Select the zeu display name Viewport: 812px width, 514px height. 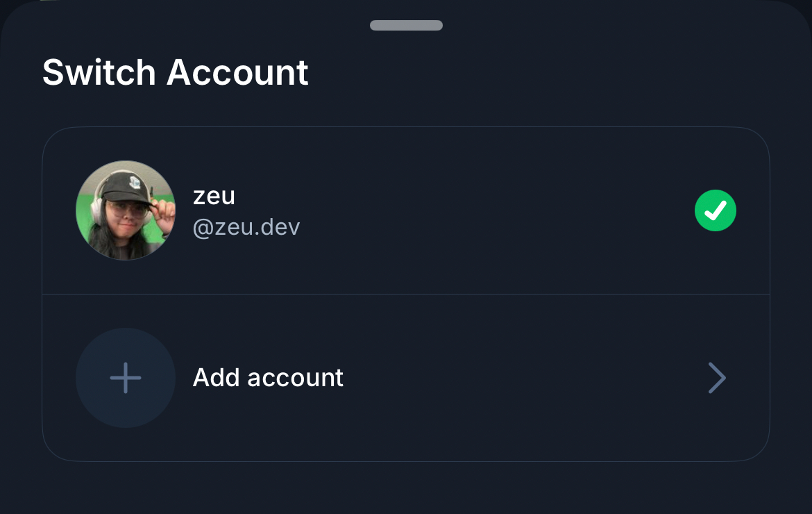(x=214, y=197)
